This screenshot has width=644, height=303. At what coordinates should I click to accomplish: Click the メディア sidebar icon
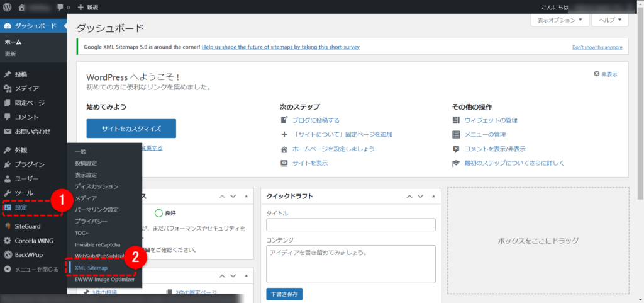(x=7, y=88)
